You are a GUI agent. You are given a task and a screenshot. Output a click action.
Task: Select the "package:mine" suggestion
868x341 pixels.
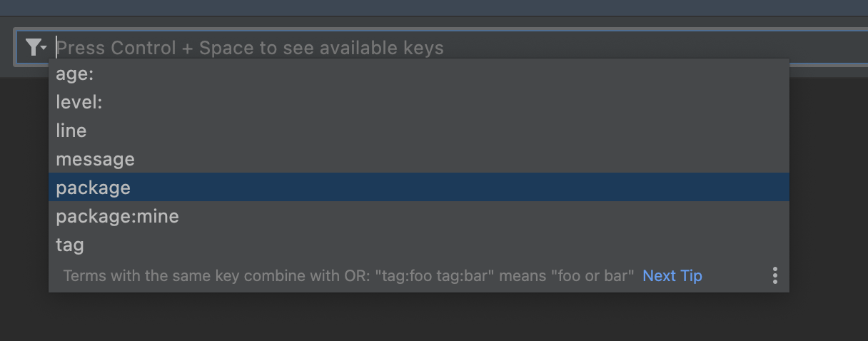click(x=118, y=216)
